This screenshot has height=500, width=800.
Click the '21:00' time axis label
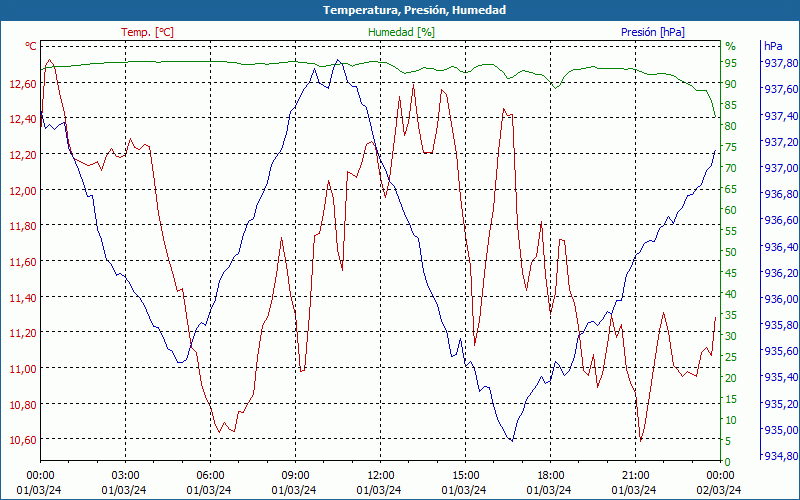tap(635, 474)
